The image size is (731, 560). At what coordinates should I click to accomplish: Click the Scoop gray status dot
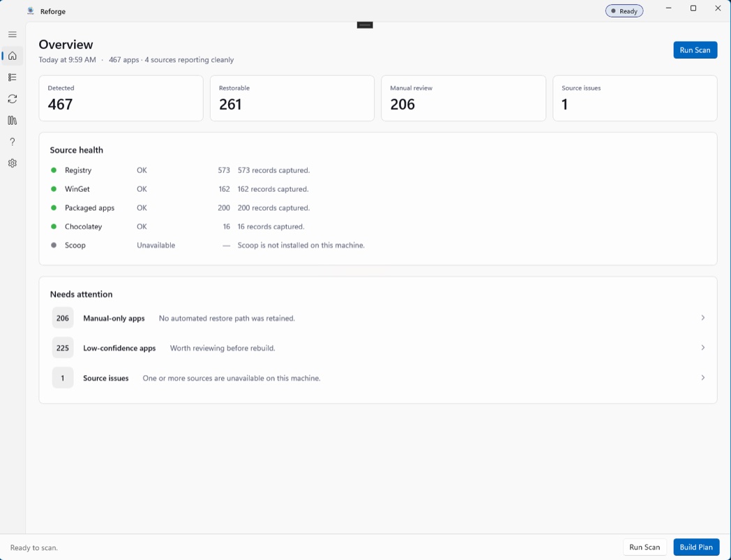point(54,245)
